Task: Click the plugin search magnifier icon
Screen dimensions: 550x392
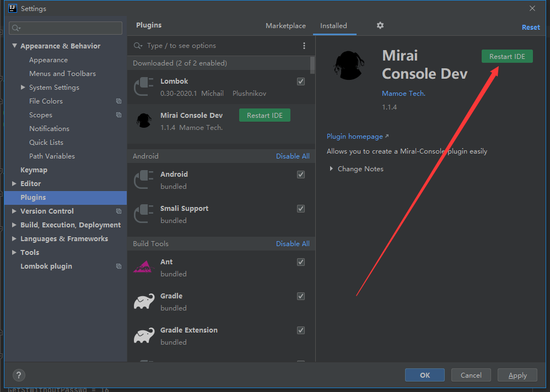Action: coord(138,46)
